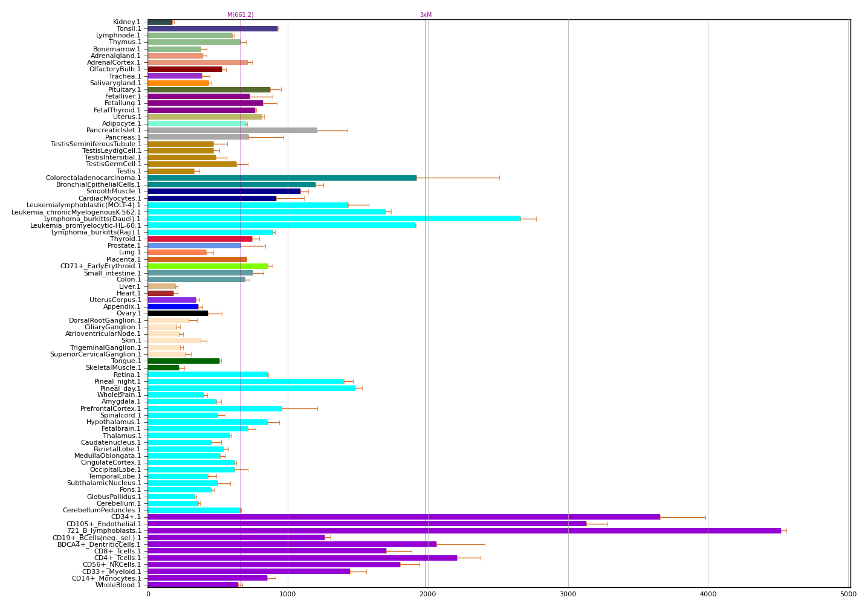Click the BronchialEpithelialCells.1 label
Viewport: 868px width, 609px height.
click(x=99, y=184)
